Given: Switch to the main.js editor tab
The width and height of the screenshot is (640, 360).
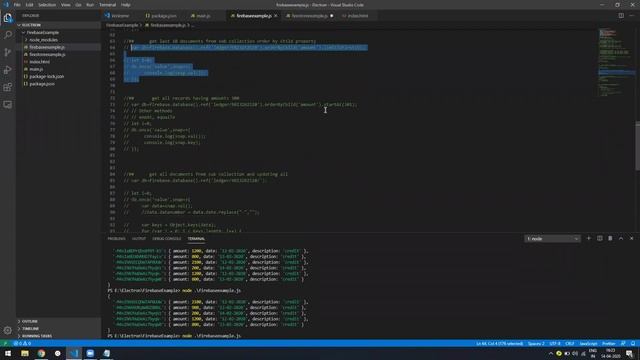Looking at the screenshot, I should pyautogui.click(x=203, y=16).
